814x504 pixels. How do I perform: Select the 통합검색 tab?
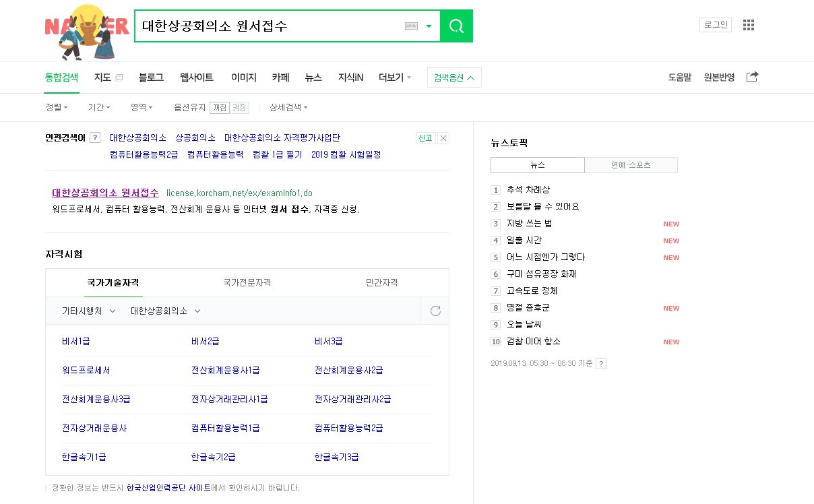click(x=62, y=77)
